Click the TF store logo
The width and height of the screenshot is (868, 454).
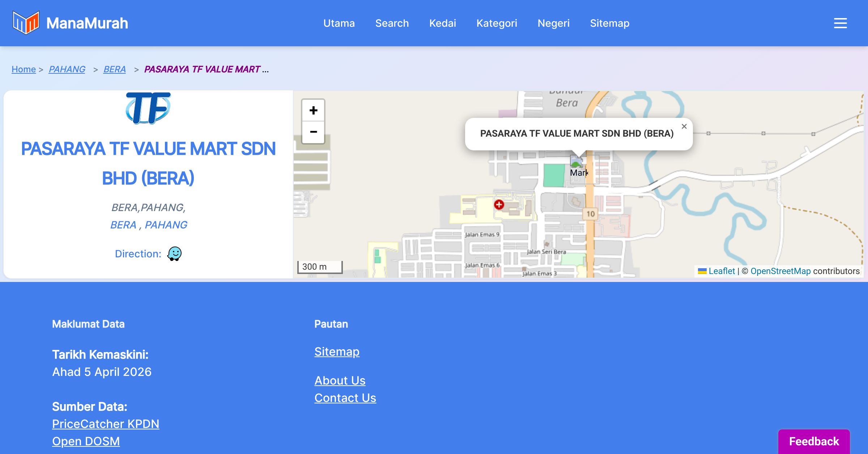point(148,108)
